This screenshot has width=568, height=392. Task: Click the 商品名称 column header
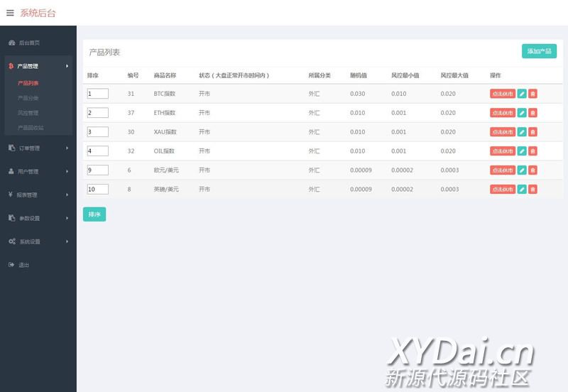click(165, 75)
